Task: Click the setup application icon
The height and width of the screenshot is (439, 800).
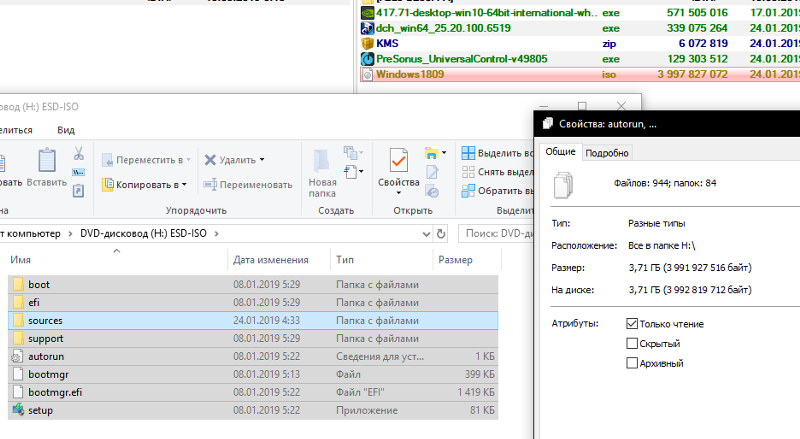Action: pyautogui.click(x=18, y=410)
